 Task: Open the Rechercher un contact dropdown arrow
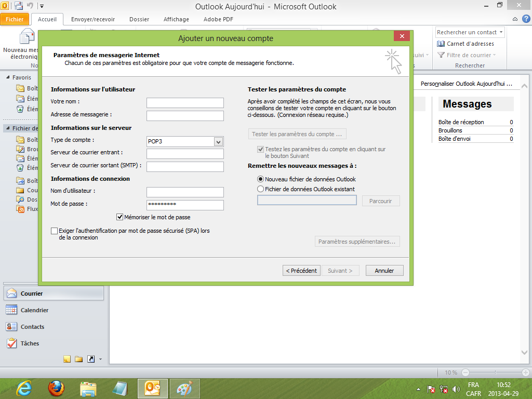coord(501,32)
